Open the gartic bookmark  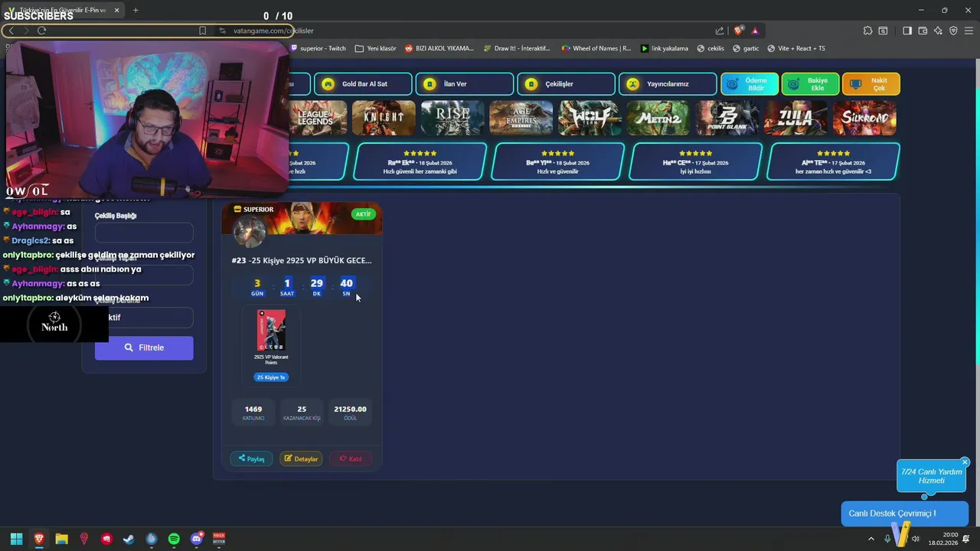click(x=746, y=48)
